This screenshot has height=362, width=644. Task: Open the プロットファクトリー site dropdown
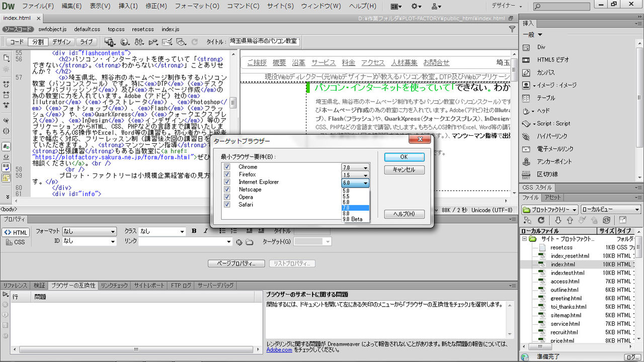(x=549, y=209)
